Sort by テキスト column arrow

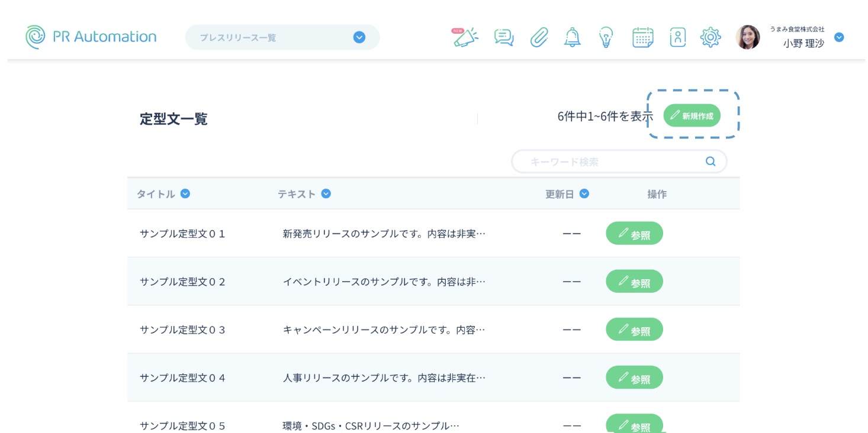click(x=326, y=193)
